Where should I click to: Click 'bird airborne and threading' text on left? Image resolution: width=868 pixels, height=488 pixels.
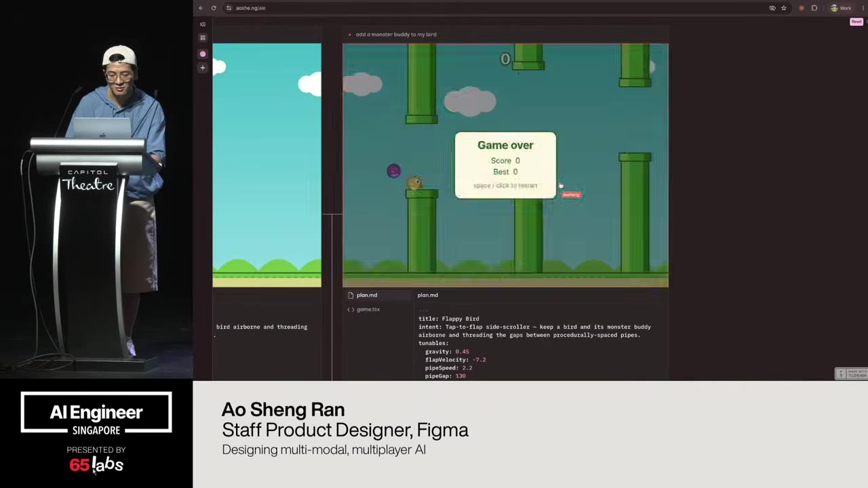[262, 327]
